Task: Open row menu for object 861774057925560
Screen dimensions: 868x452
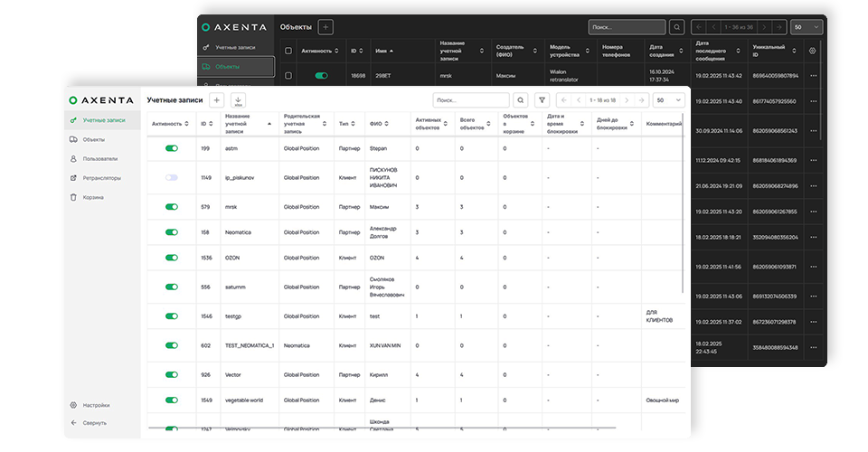Action: [813, 101]
